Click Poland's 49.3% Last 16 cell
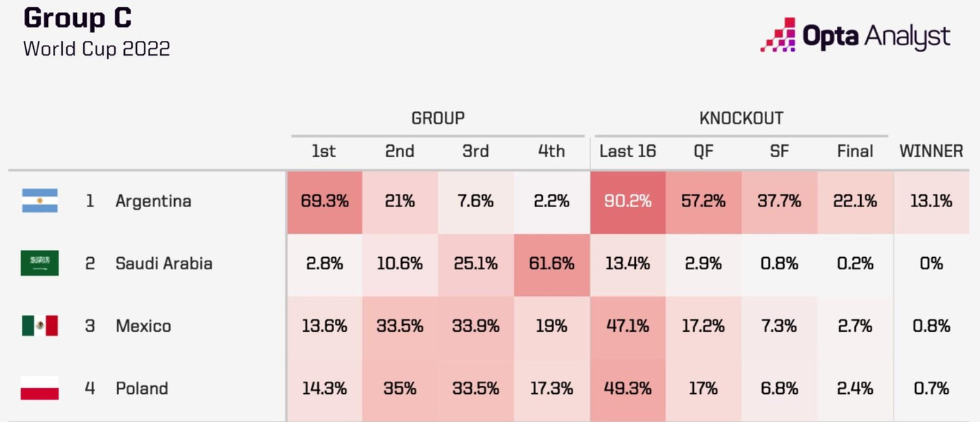Image resolution: width=980 pixels, height=422 pixels. [627, 388]
